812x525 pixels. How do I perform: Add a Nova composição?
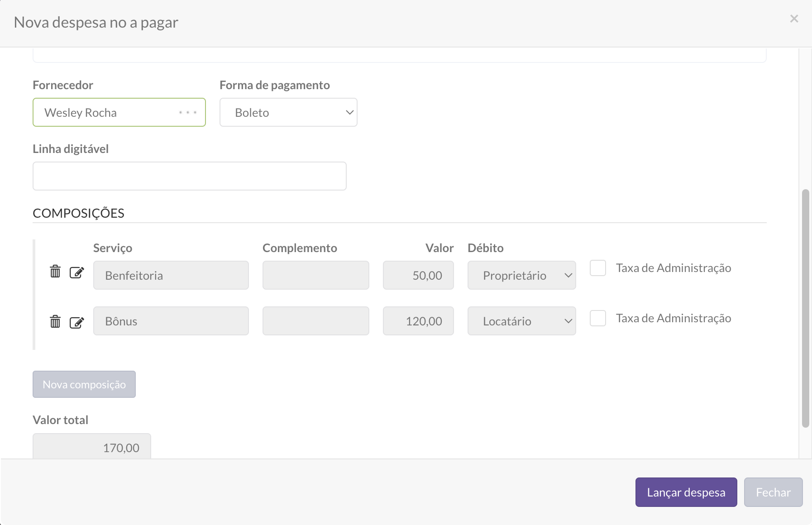point(84,384)
